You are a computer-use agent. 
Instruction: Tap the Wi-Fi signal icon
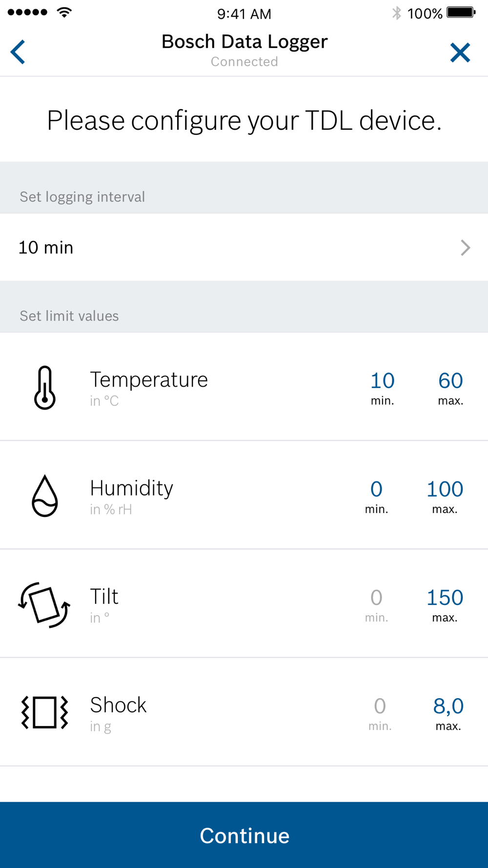pos(64,12)
